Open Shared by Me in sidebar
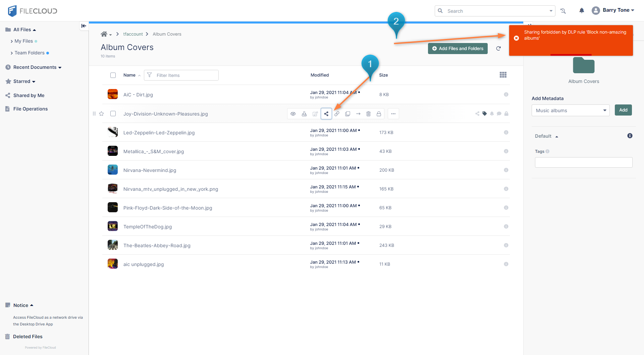The height and width of the screenshot is (355, 644). click(x=29, y=95)
